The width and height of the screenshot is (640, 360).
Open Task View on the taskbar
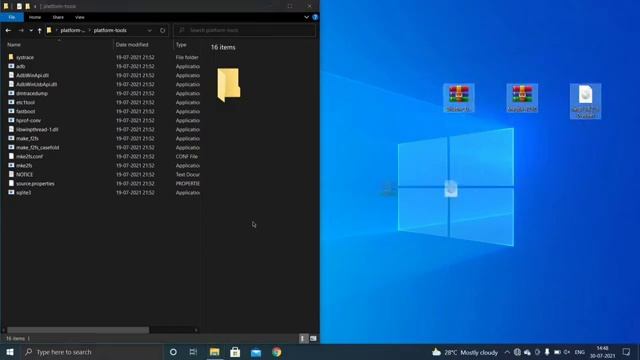click(193, 352)
